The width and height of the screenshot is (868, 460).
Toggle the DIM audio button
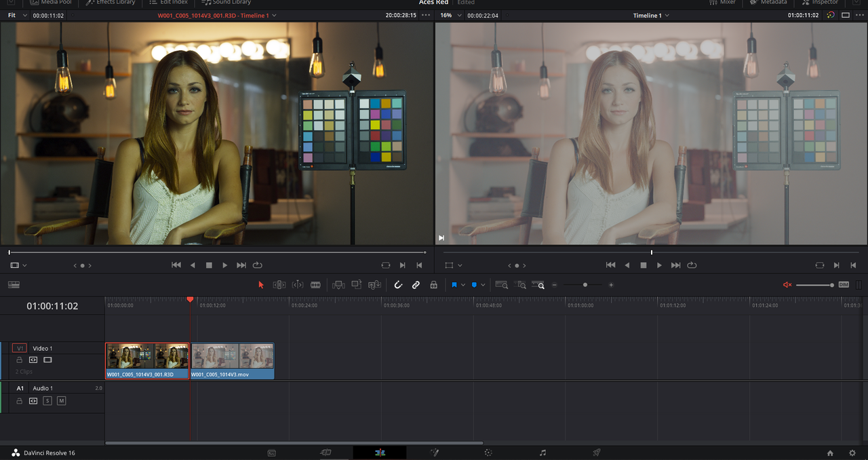[x=844, y=285]
